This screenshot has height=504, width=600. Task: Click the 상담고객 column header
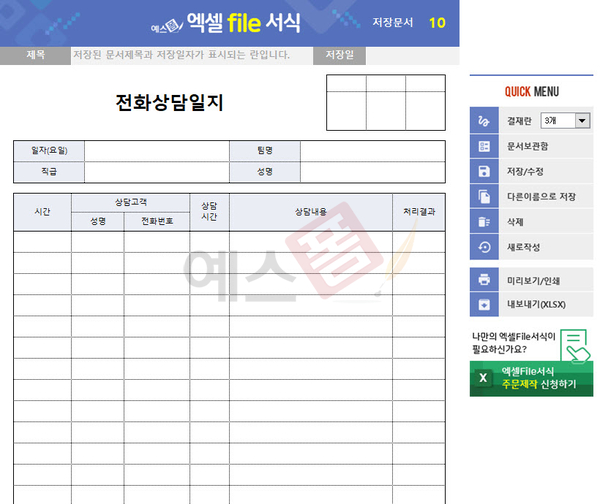pyautogui.click(x=131, y=202)
